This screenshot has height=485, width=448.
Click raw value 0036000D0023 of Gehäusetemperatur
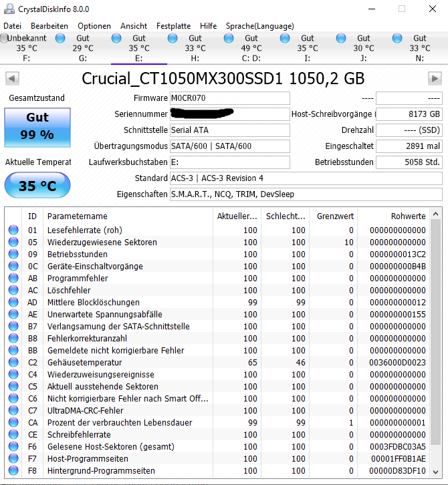coord(397,363)
